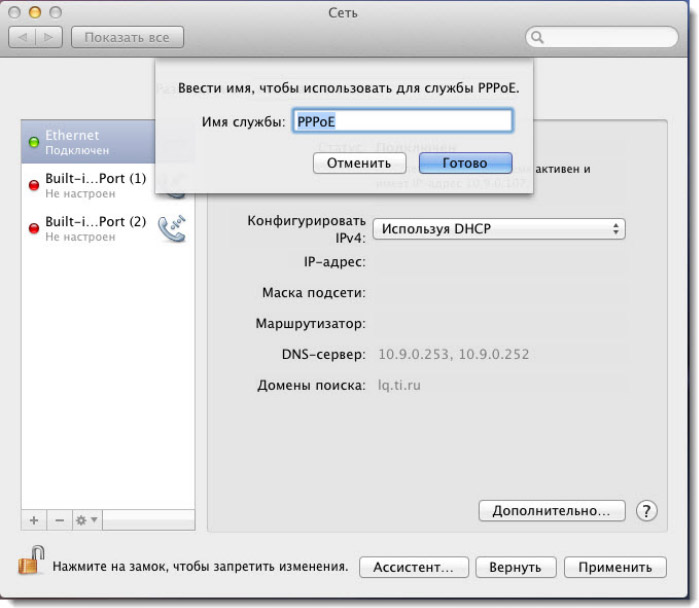Click DNS server value 10.9.0.253, 10.9.0.252
This screenshot has height=608, width=699.
[454, 354]
